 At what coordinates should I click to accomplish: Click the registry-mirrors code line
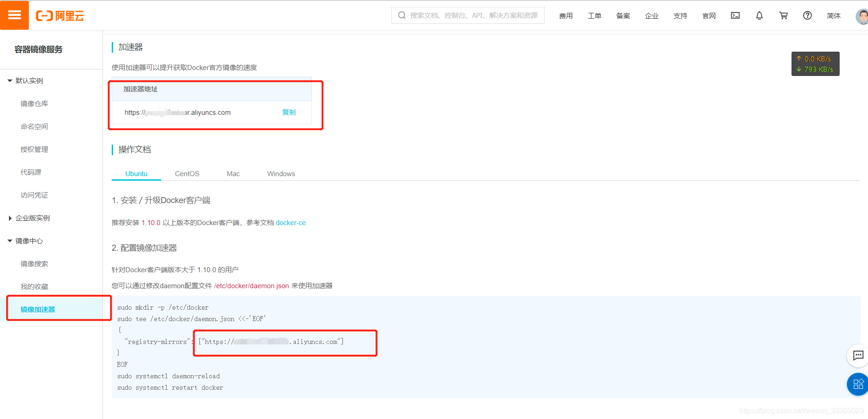(234, 342)
